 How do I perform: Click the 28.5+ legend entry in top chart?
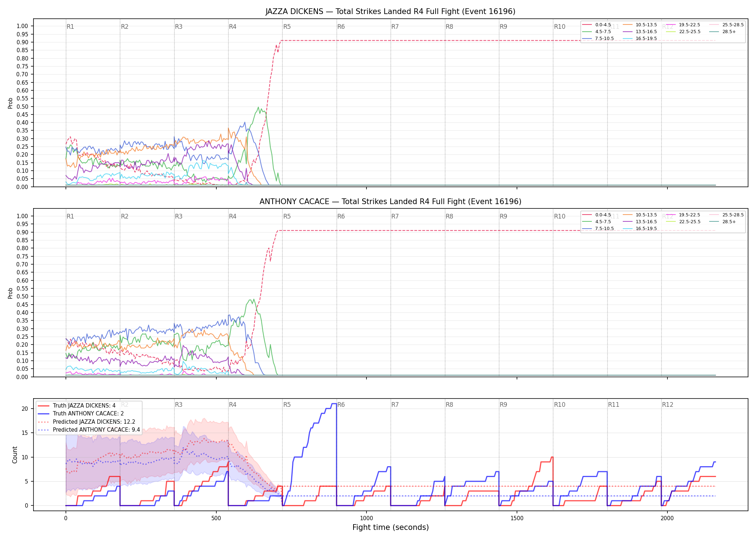point(723,32)
